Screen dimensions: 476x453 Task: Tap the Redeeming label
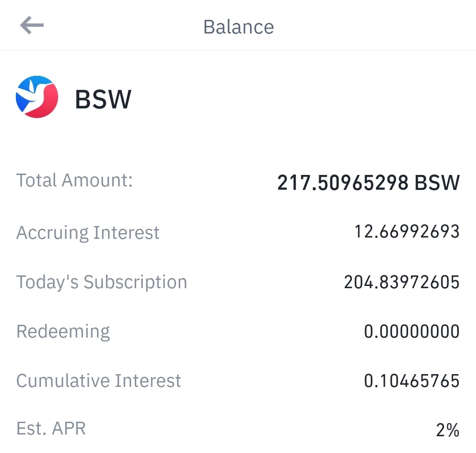[63, 332]
